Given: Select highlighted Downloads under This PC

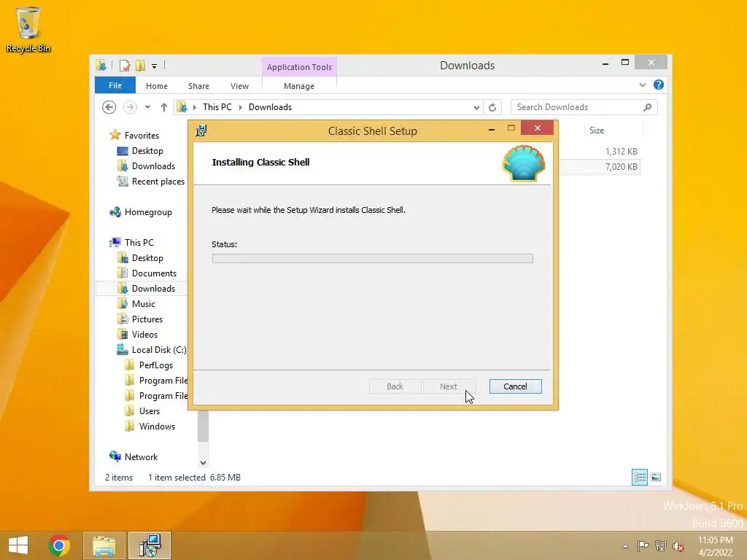Looking at the screenshot, I should [x=153, y=288].
